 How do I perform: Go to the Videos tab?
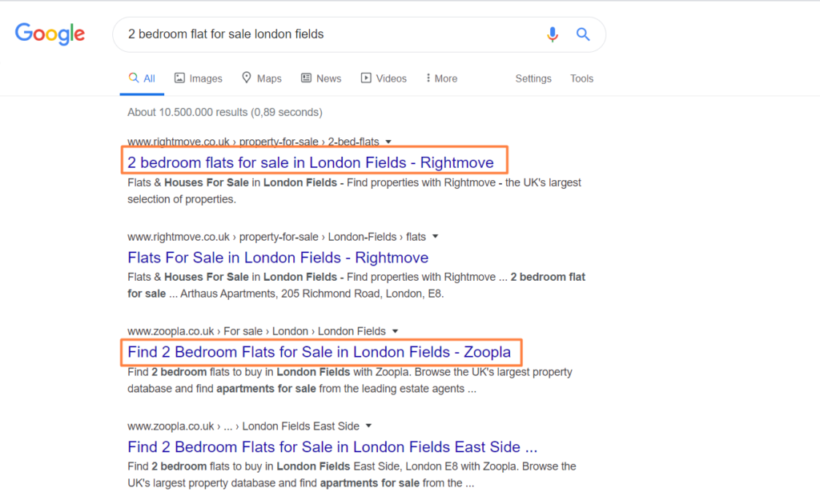pos(384,78)
